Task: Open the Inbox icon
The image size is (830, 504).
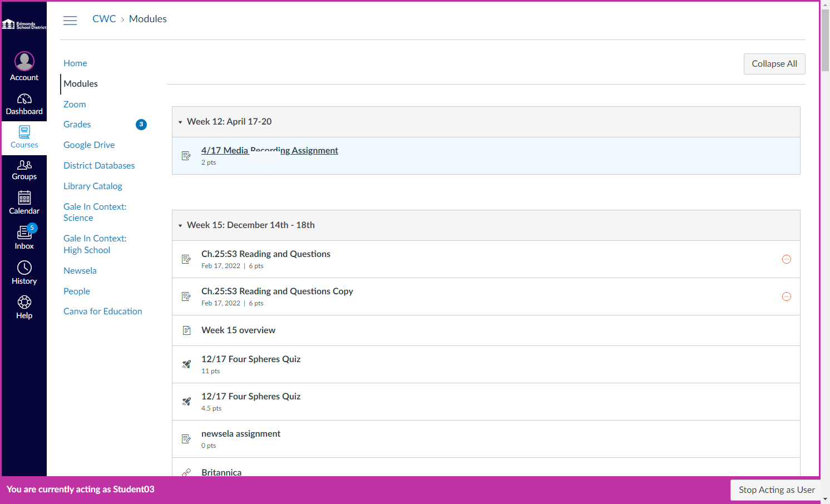Action: [x=24, y=233]
